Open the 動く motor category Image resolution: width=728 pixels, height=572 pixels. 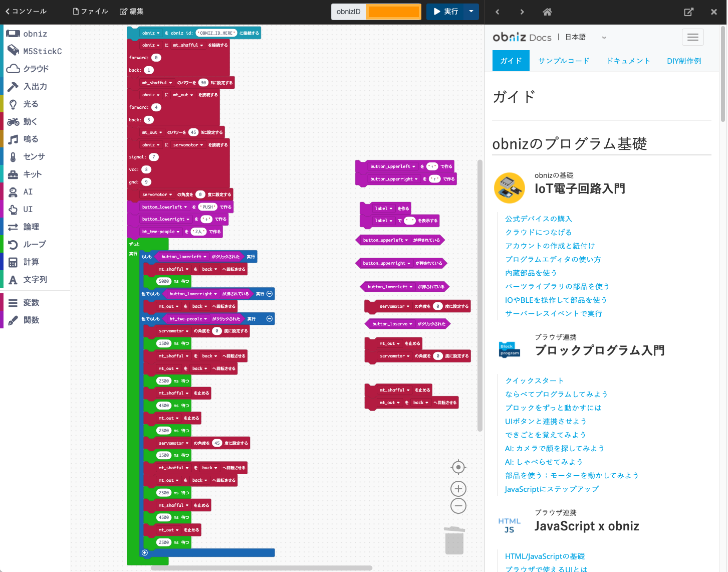(x=30, y=121)
